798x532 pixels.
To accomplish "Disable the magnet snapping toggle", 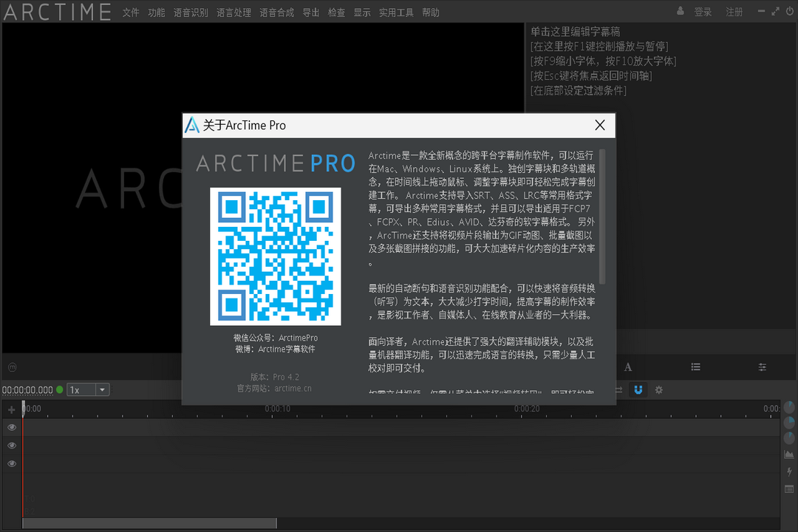I will pos(638,389).
